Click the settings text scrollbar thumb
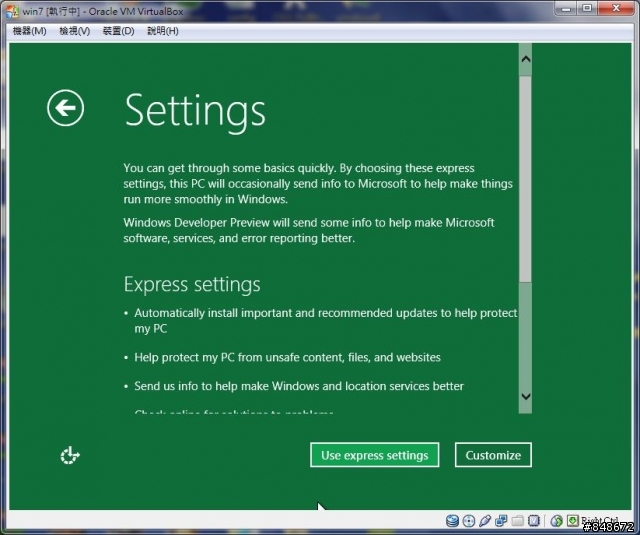640x535 pixels. (x=526, y=179)
